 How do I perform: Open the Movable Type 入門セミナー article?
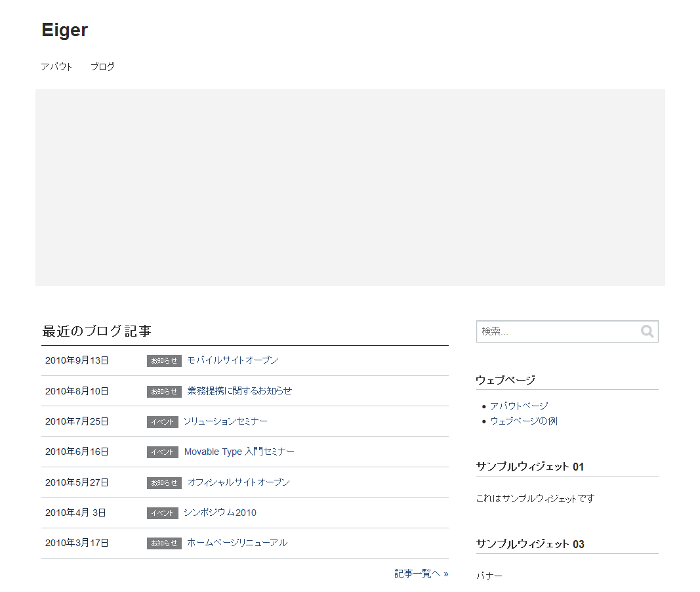pos(239,452)
